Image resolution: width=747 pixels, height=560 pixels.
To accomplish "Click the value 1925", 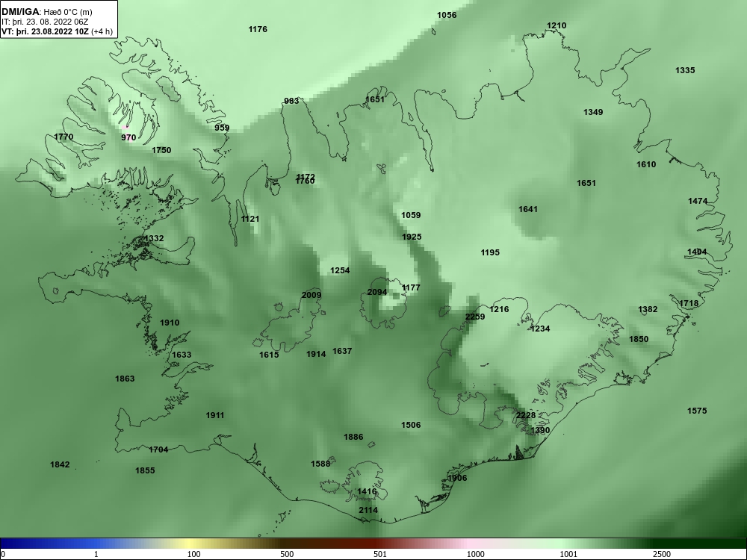I will point(412,237).
